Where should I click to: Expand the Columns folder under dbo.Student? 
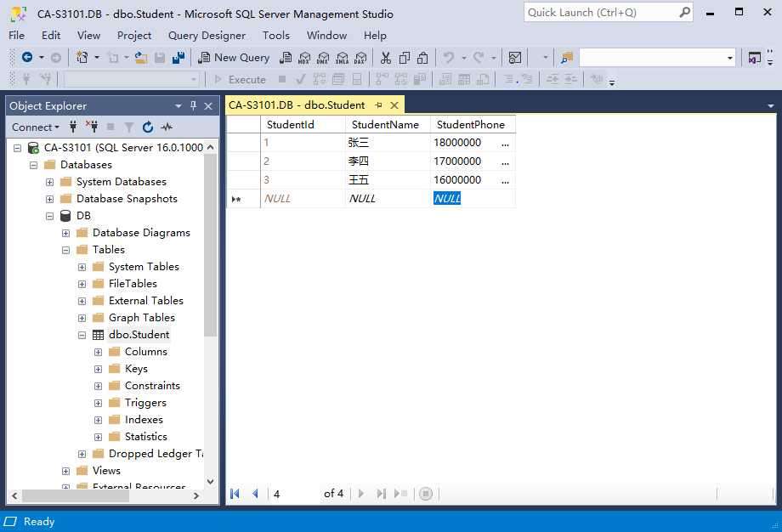[99, 352]
